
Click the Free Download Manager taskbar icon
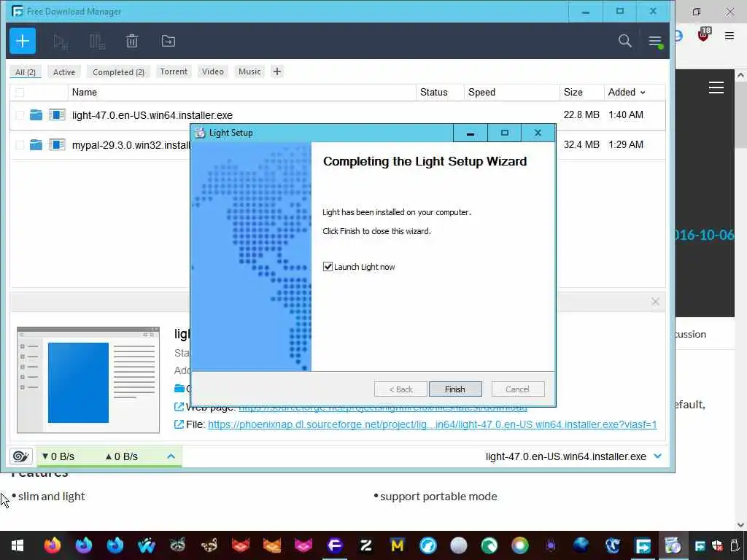643,545
